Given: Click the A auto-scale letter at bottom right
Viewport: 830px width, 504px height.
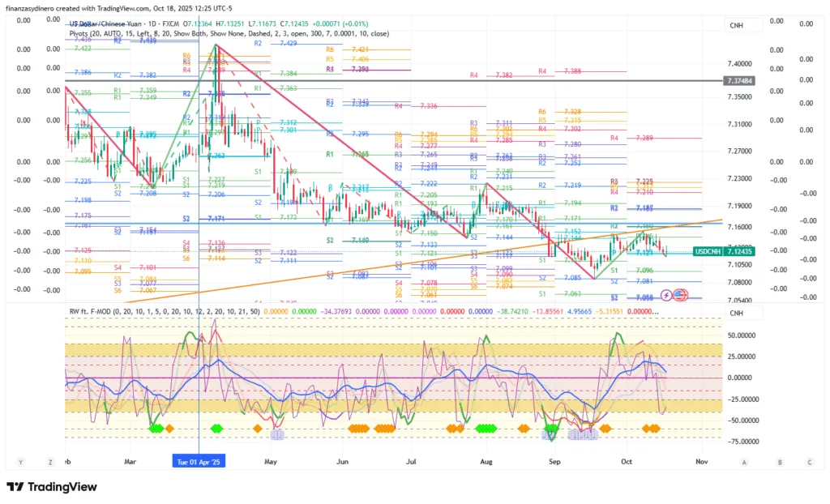Looking at the screenshot, I should click(x=743, y=461).
